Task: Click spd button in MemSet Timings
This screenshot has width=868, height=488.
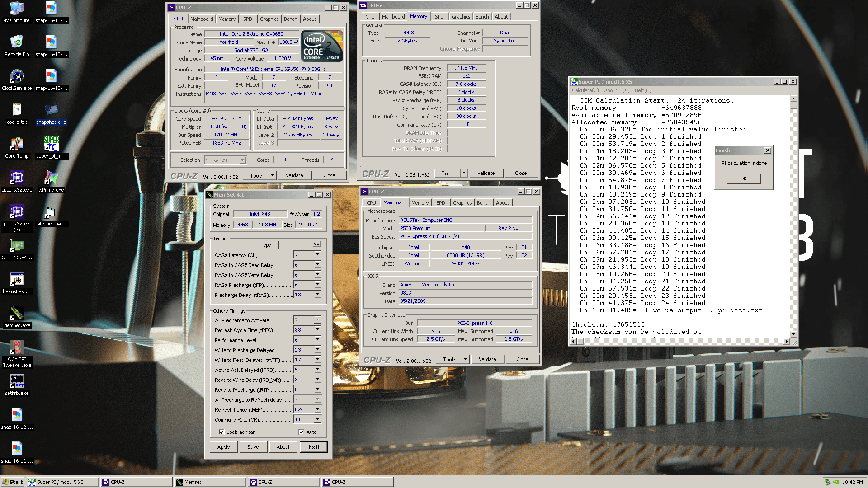Action: pos(268,245)
